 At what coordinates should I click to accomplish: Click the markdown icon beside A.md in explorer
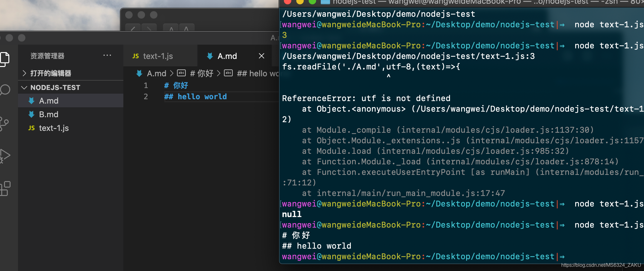point(31,101)
